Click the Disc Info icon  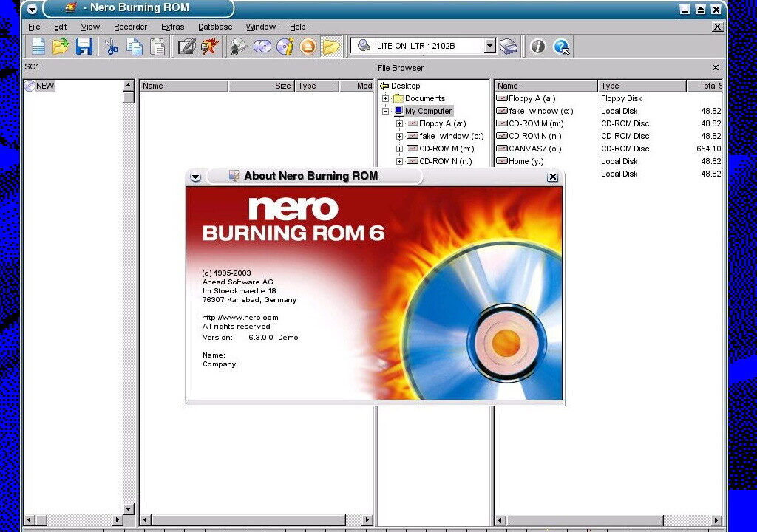(285, 47)
